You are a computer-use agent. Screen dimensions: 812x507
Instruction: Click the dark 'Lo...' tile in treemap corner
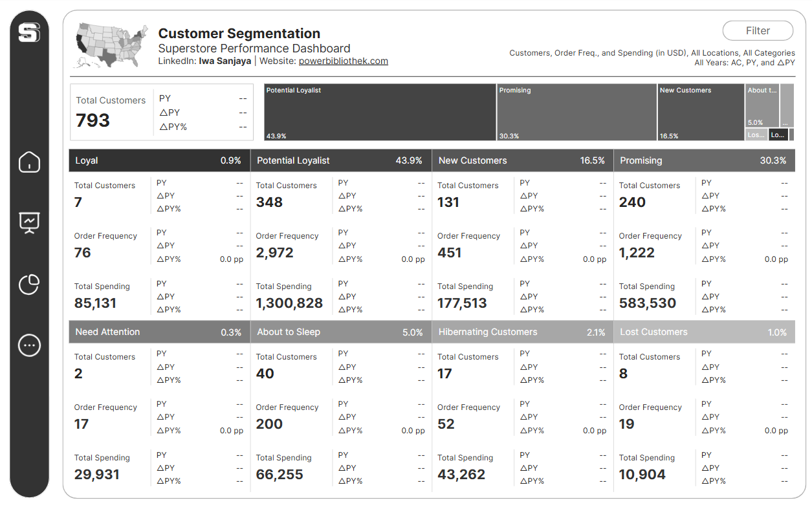779,135
